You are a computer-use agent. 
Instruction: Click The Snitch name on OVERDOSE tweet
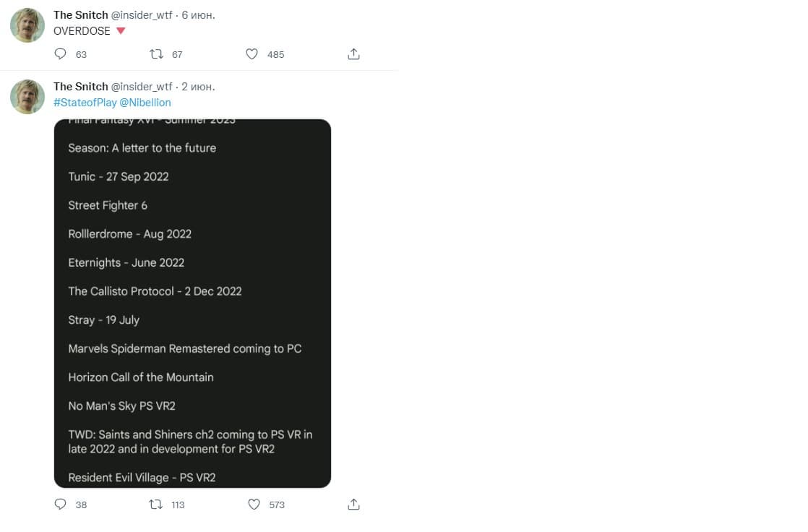(x=80, y=15)
